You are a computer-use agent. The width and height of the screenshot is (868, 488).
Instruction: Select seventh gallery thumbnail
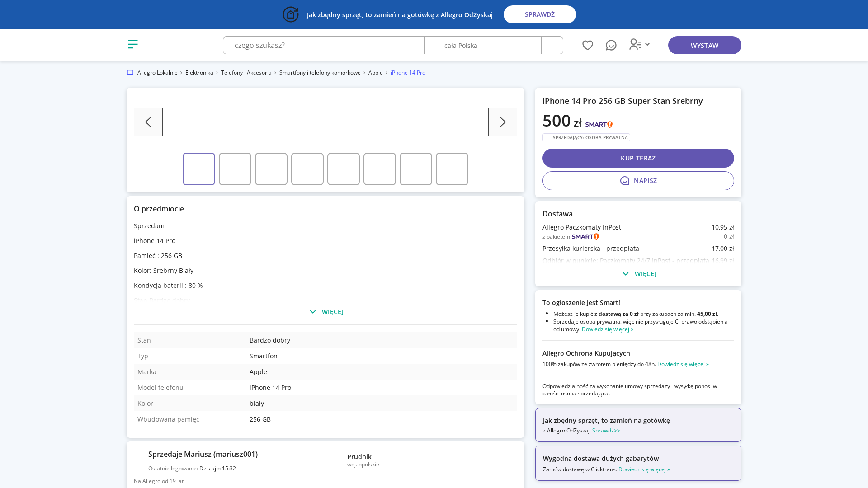pos(416,169)
